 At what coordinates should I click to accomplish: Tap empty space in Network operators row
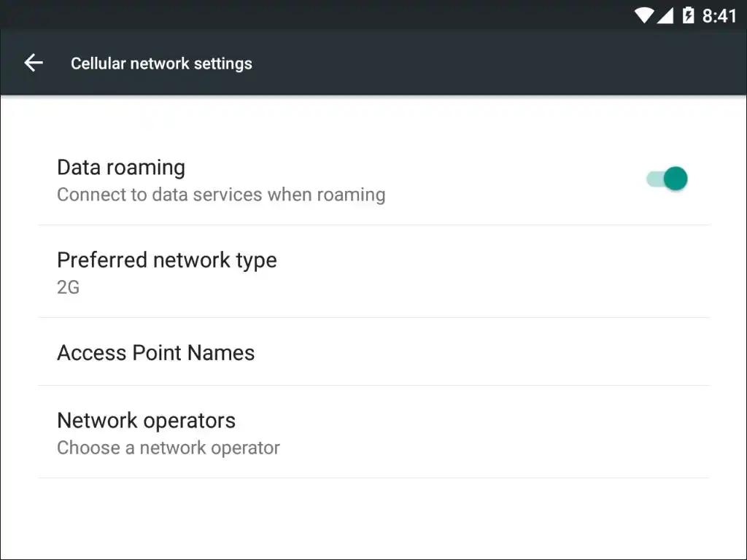pyautogui.click(x=496, y=432)
